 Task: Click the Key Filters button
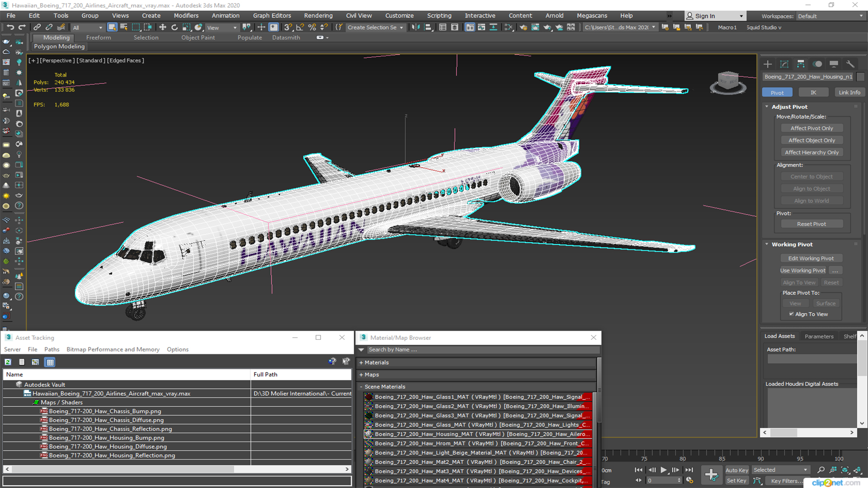(787, 481)
